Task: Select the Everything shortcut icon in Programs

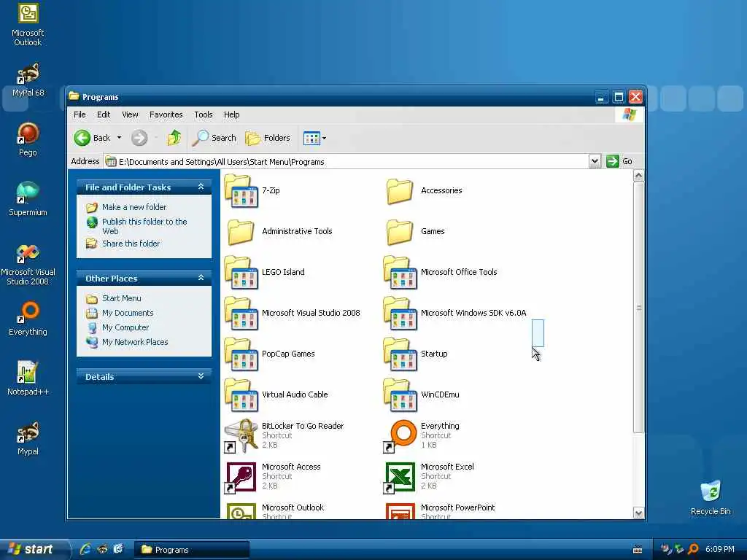Action: point(400,436)
